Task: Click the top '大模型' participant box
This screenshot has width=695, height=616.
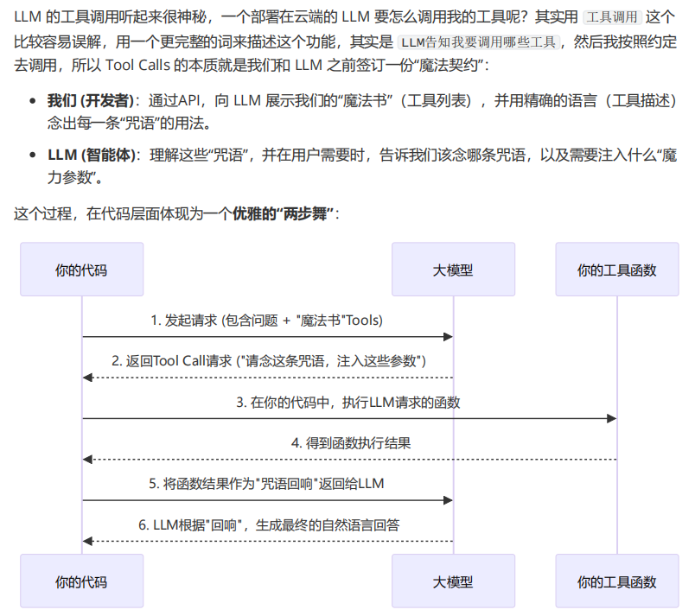Action: (453, 270)
